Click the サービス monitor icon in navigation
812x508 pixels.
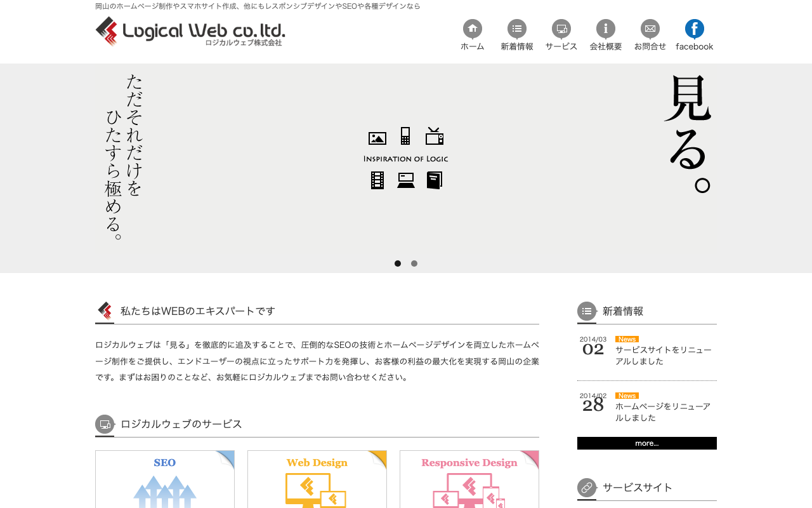561,29
